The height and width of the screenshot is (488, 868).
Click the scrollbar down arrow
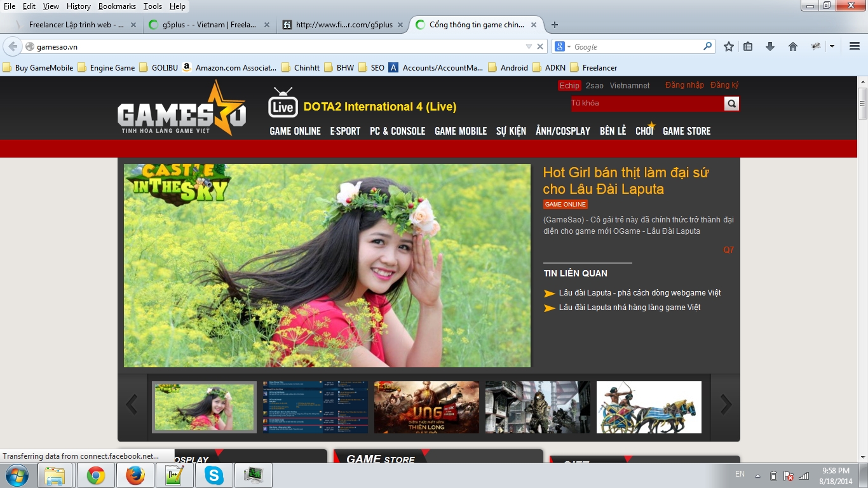(x=862, y=457)
